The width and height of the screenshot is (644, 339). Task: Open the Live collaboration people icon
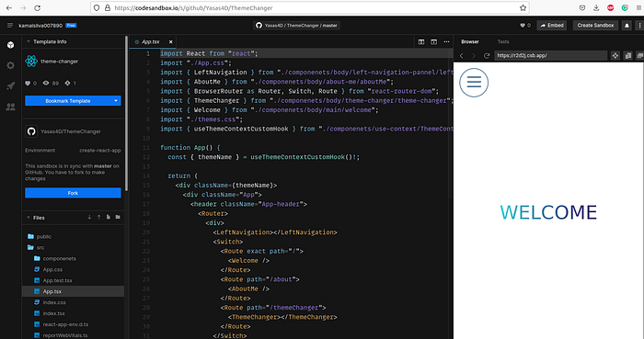11,107
